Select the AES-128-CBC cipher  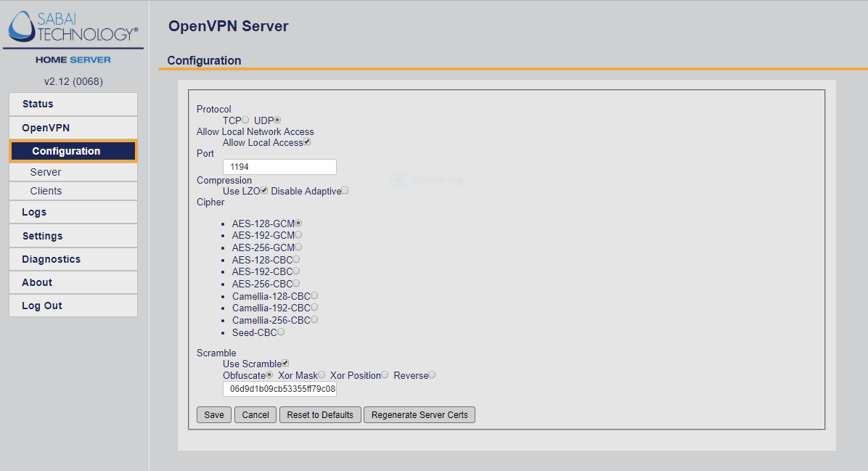(296, 259)
